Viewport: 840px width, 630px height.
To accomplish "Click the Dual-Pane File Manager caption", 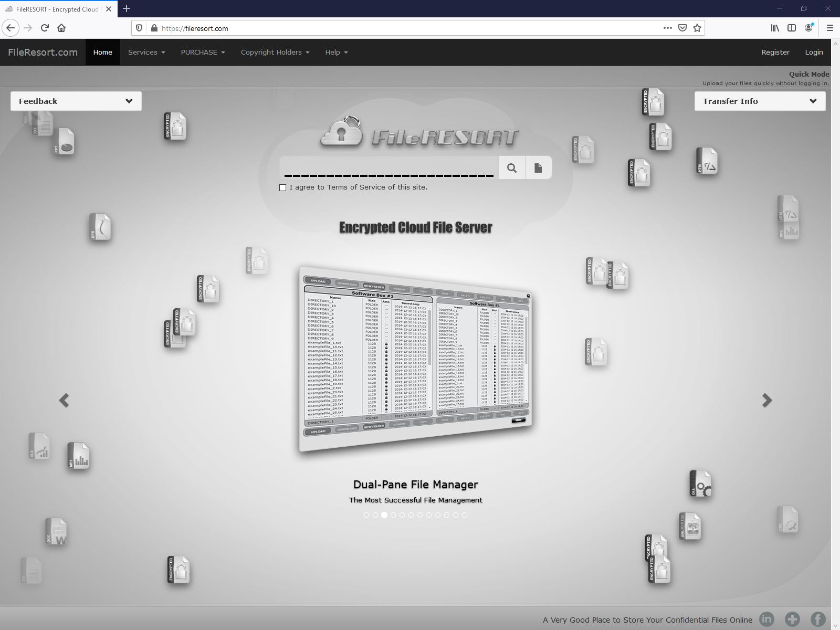I will (x=416, y=485).
